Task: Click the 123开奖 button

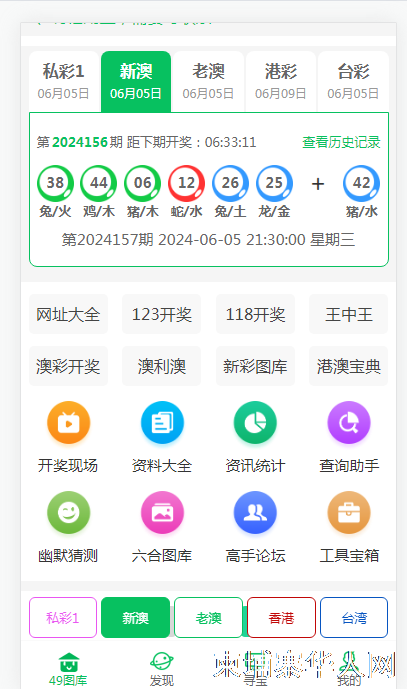Action: point(162,314)
